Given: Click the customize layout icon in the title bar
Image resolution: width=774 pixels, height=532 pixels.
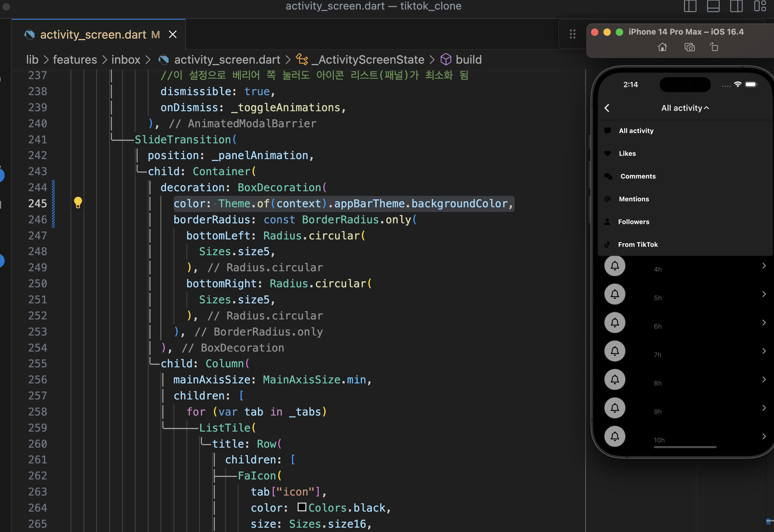Looking at the screenshot, I should coord(760,6).
